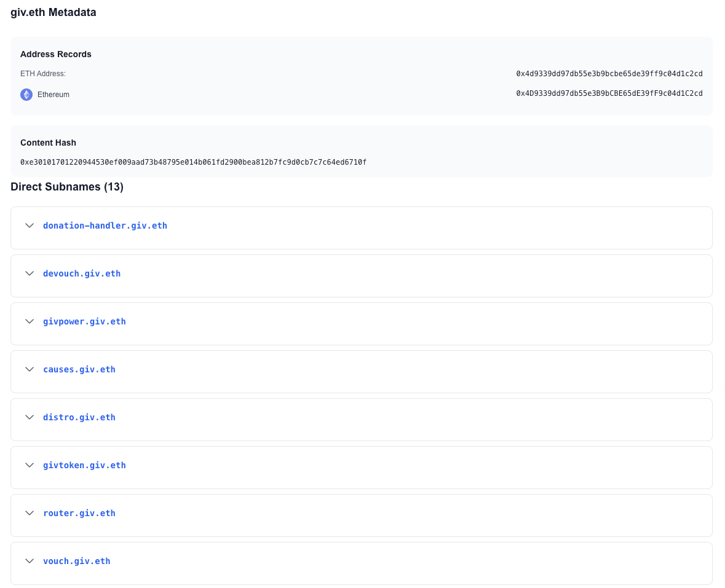Expand the devouch.giv.eth row chevron
This screenshot has width=725, height=588.
click(29, 273)
